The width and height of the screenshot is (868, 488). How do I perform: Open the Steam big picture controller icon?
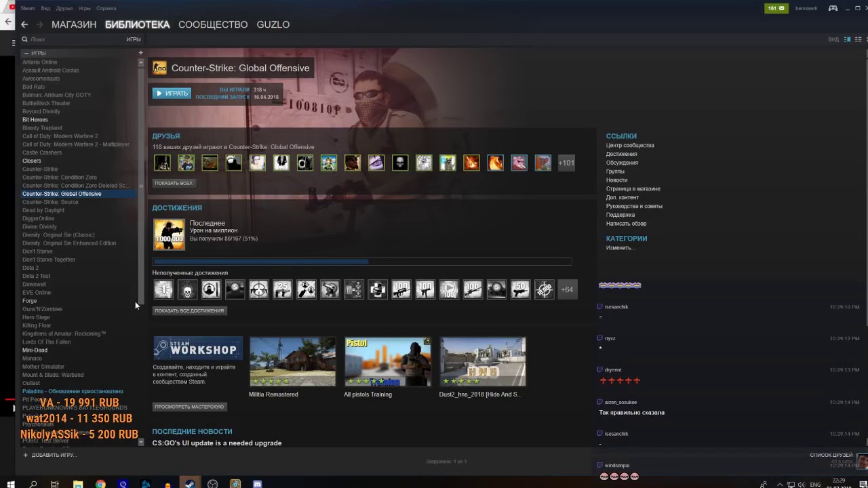833,8
